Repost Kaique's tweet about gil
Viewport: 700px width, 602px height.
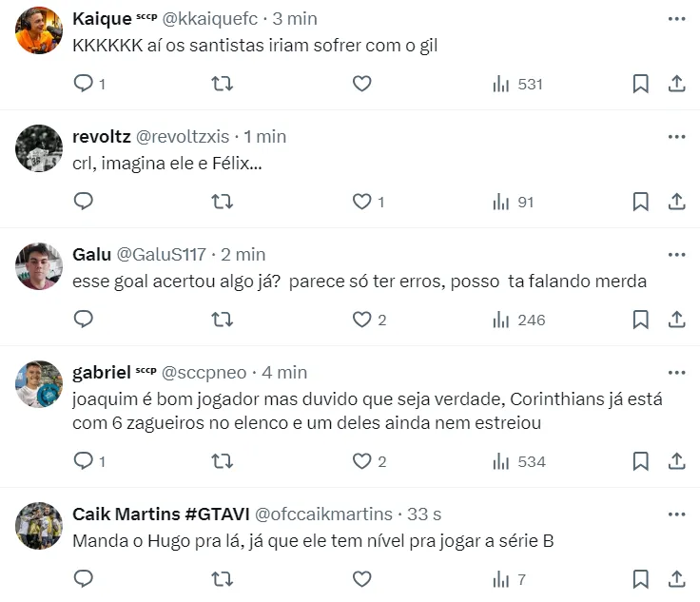tap(222, 84)
